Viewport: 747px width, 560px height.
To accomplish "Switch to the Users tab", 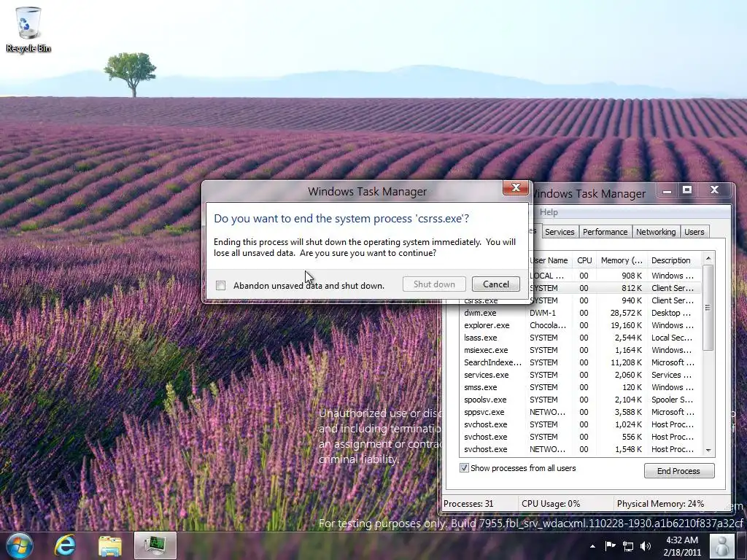I will tap(694, 232).
